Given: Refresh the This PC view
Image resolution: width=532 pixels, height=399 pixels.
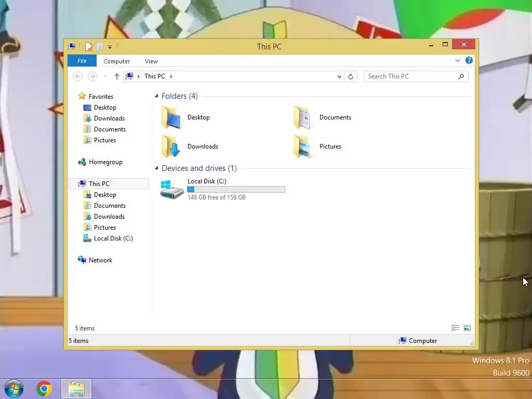Looking at the screenshot, I should click(x=351, y=77).
